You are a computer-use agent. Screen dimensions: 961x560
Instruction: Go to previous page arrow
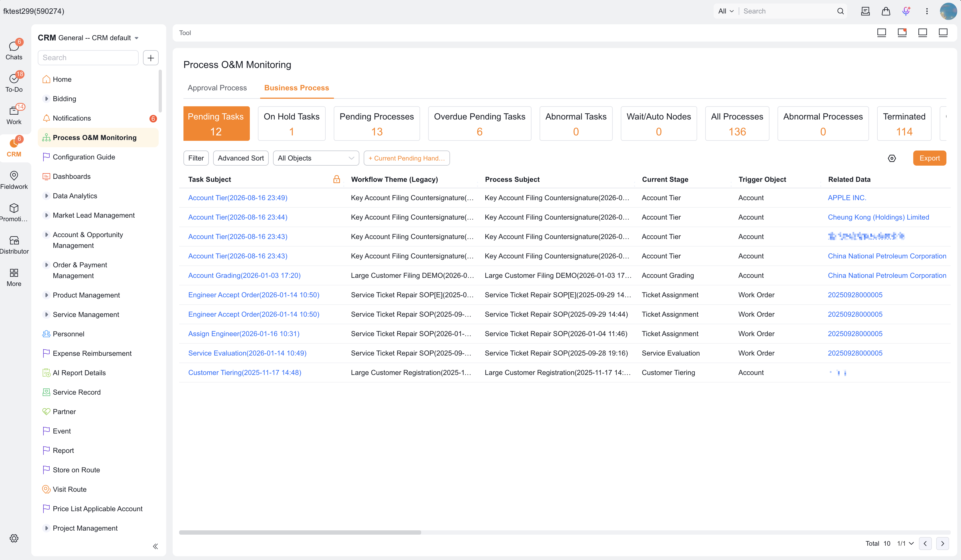[x=925, y=543]
